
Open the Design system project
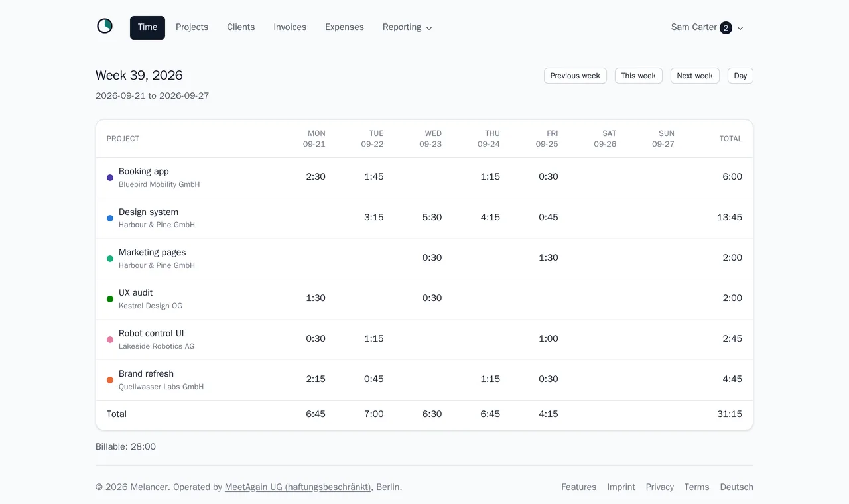[x=149, y=212]
